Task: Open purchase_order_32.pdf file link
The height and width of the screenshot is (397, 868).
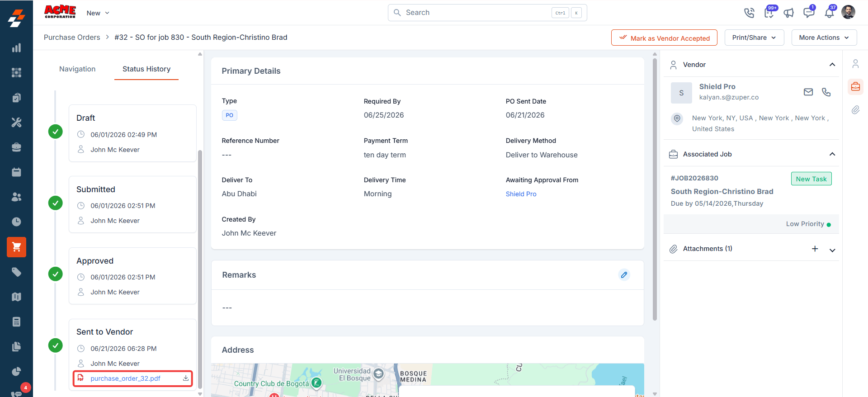Action: 125,378
